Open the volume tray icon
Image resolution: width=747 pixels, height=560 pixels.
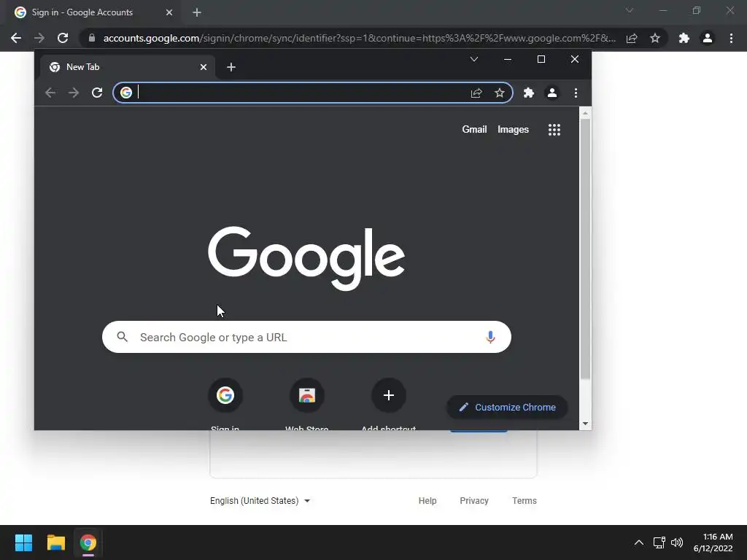pyautogui.click(x=676, y=542)
